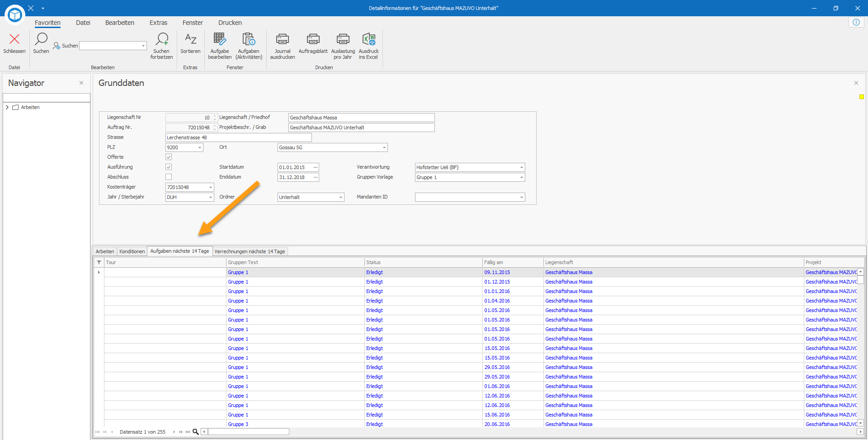Click the date 09.11.2015 in first row

click(x=497, y=272)
